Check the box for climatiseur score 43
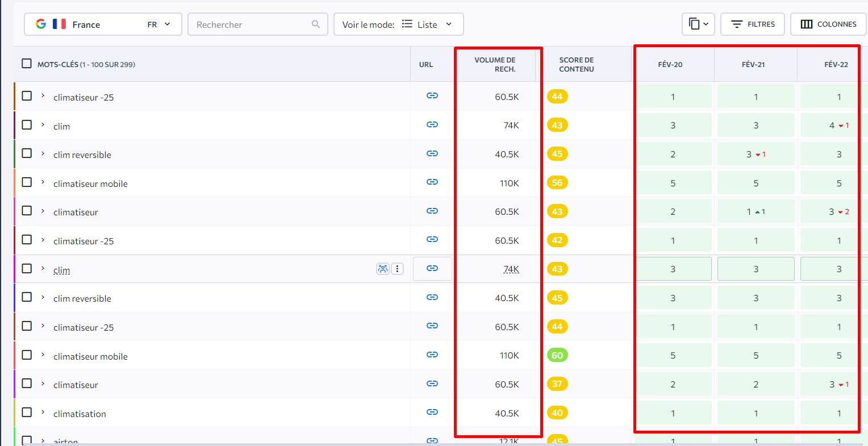 pyautogui.click(x=27, y=210)
